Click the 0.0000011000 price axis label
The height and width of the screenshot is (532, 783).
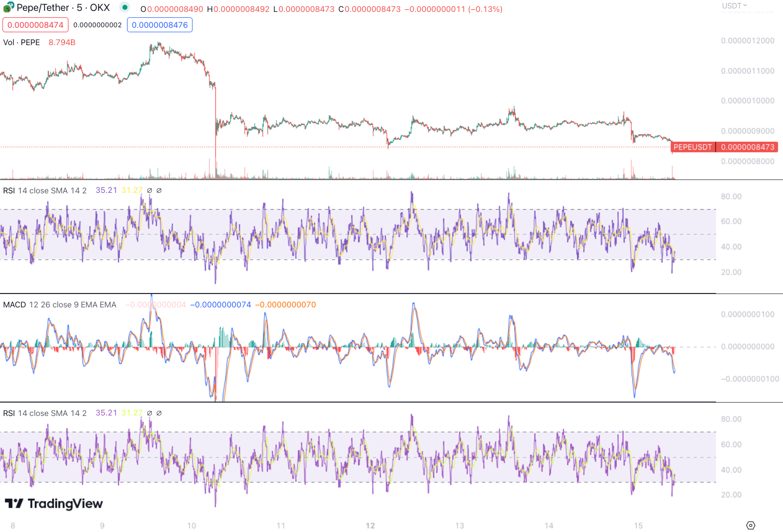[x=747, y=71]
